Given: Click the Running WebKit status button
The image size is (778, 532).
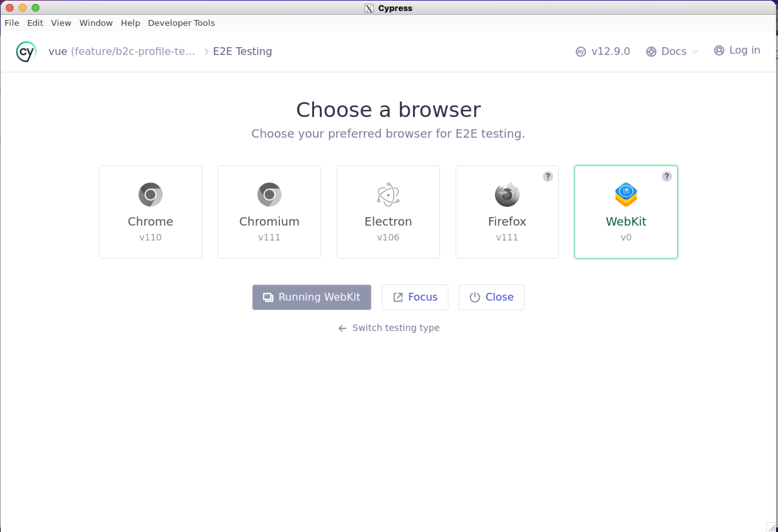Looking at the screenshot, I should pos(311,297).
